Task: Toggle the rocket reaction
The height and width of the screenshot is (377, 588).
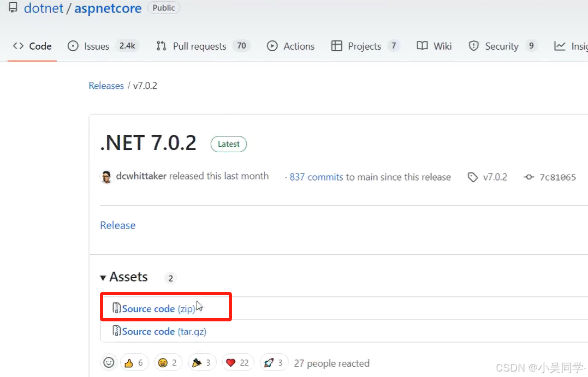Action: [274, 363]
